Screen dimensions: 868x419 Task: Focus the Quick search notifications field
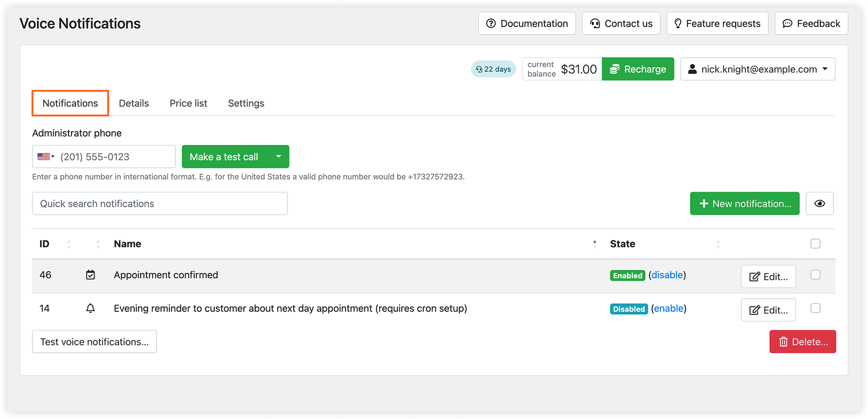160,204
